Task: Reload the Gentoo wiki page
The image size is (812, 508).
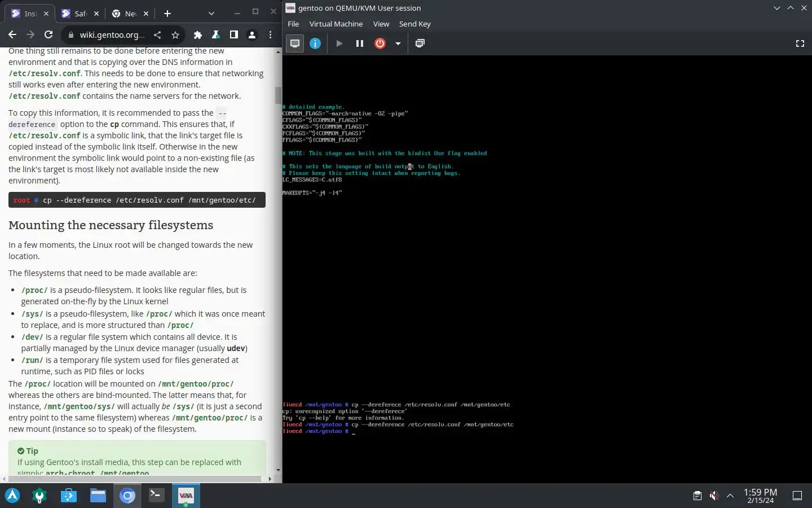Action: pyautogui.click(x=48, y=35)
